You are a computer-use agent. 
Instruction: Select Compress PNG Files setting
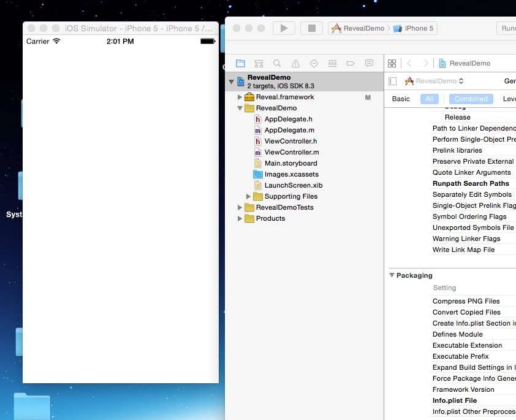pos(466,301)
